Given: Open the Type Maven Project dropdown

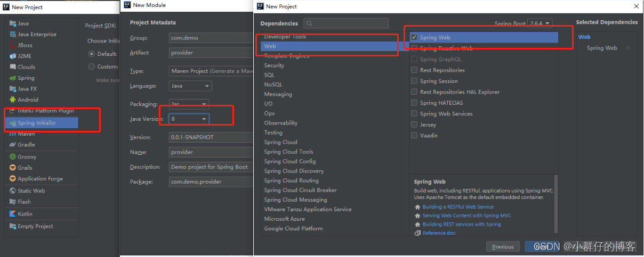Looking at the screenshot, I should pyautogui.click(x=211, y=71).
